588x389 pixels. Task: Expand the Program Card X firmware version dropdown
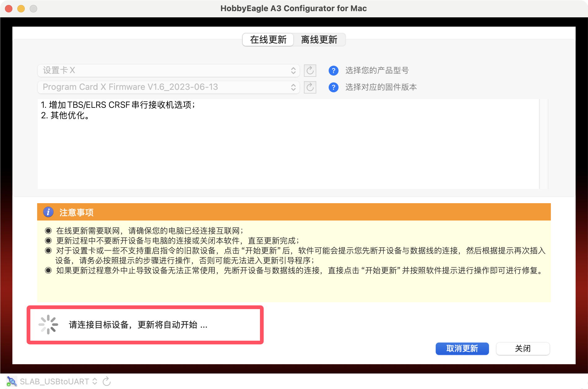(168, 87)
